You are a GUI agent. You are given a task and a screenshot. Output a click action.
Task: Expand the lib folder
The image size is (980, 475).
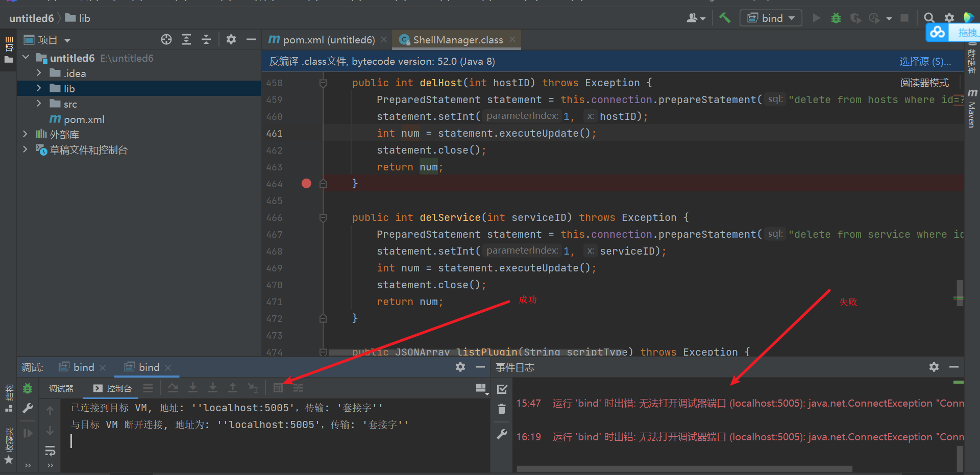[x=39, y=88]
